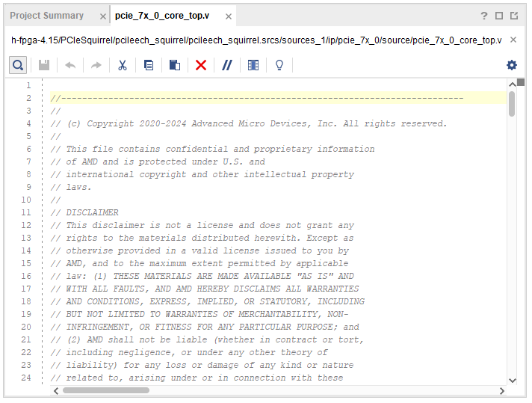Click the "// laws." comment line

[71, 187]
